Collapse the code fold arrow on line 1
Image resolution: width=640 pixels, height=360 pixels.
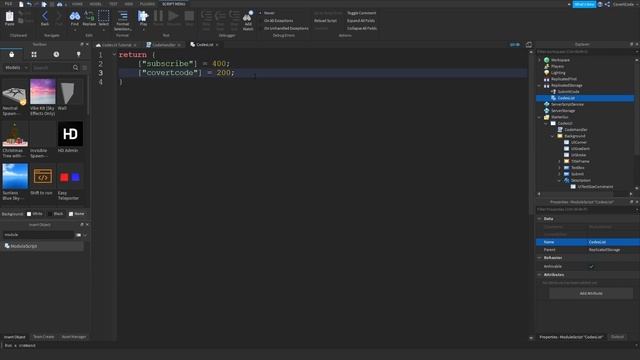[x=114, y=54]
